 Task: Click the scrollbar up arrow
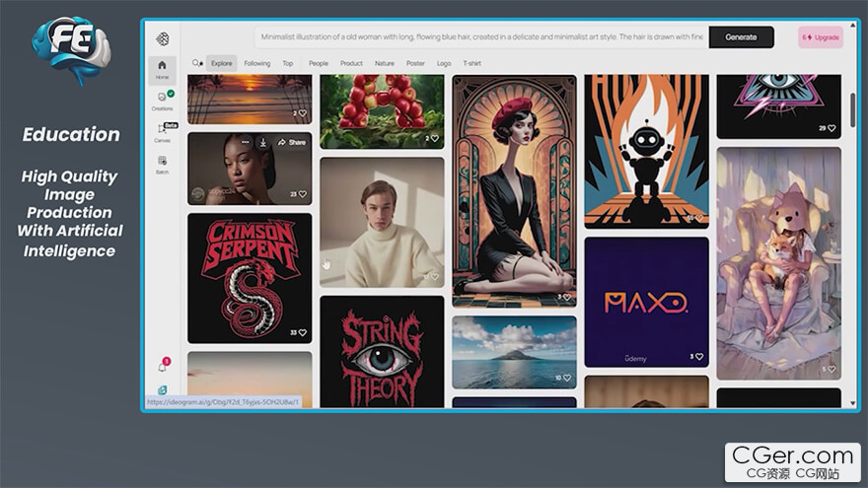click(852, 25)
